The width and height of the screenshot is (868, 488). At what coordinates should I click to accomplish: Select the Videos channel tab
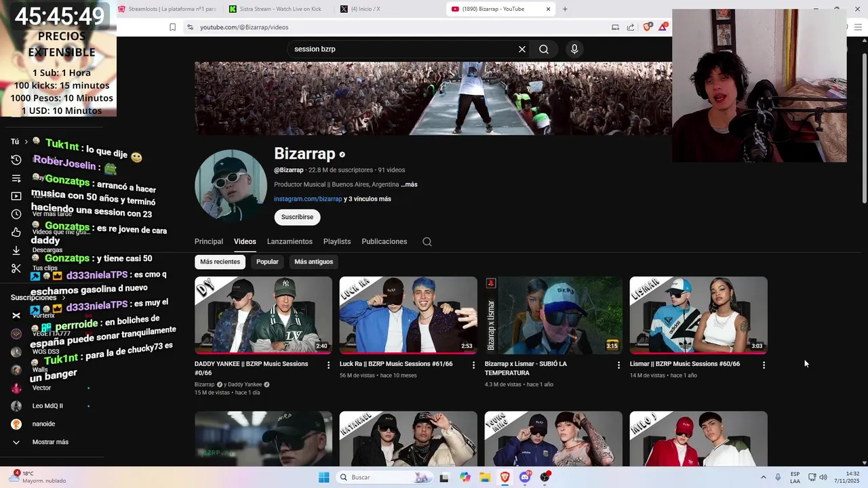[x=245, y=241]
